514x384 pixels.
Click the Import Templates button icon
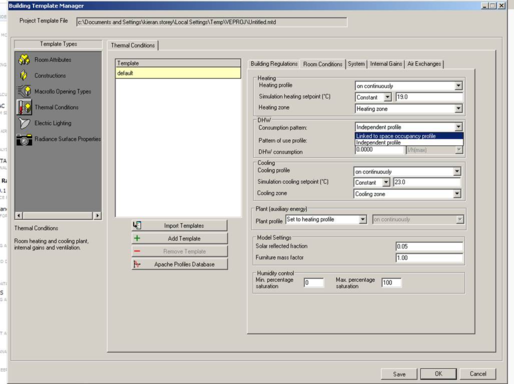click(x=137, y=226)
